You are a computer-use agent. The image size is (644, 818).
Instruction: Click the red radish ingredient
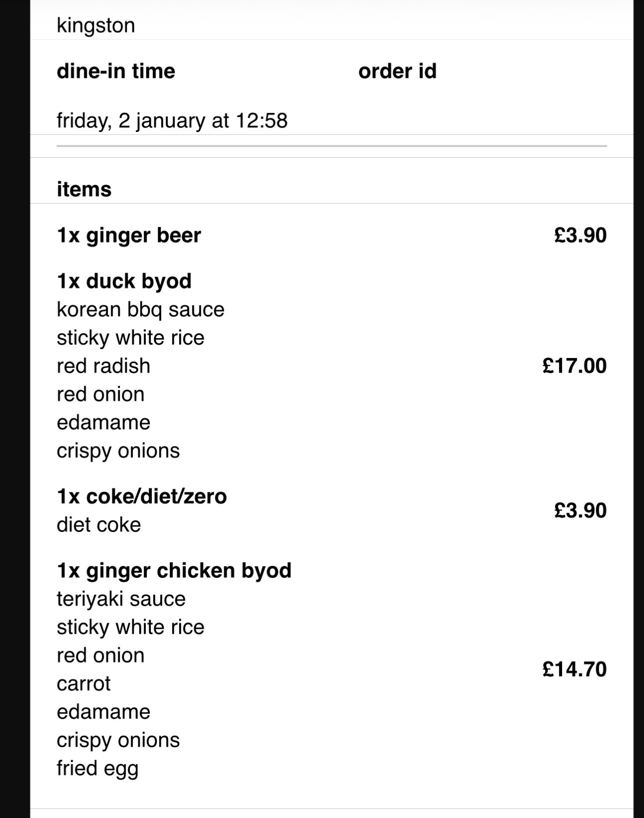(103, 366)
